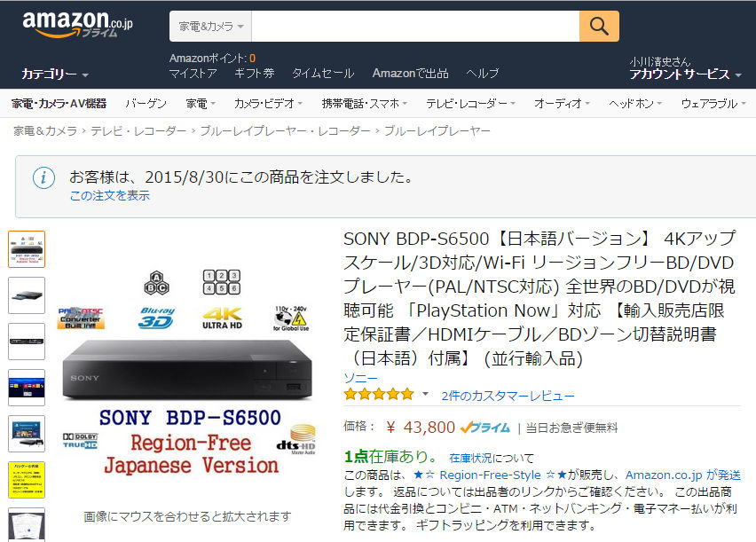This screenshot has height=542, width=756.
Task: Open Region-Free-Style seller link
Action: pyautogui.click(x=490, y=475)
